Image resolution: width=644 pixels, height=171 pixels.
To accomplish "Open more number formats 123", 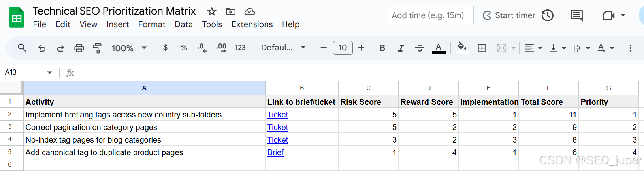I will click(x=240, y=48).
